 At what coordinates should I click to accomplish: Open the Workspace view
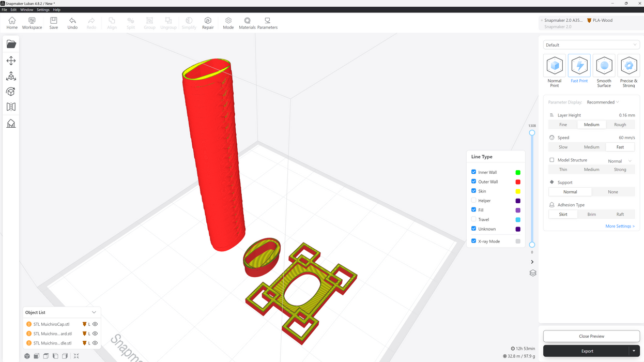pos(32,23)
